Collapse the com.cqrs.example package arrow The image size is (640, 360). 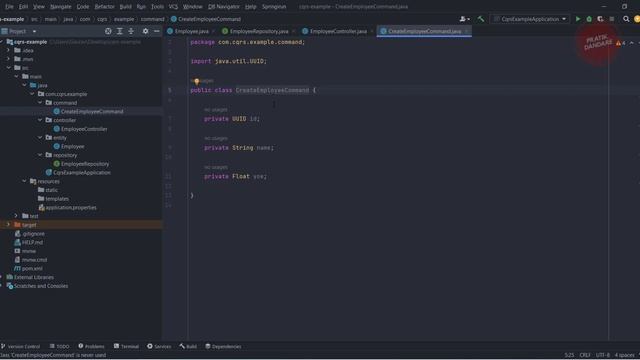32,94
